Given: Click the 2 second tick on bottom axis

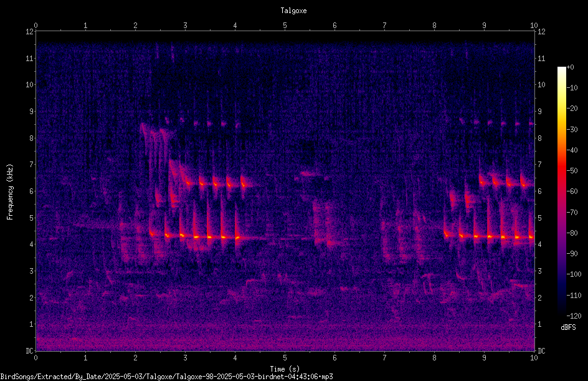Looking at the screenshot, I should pos(135,358).
